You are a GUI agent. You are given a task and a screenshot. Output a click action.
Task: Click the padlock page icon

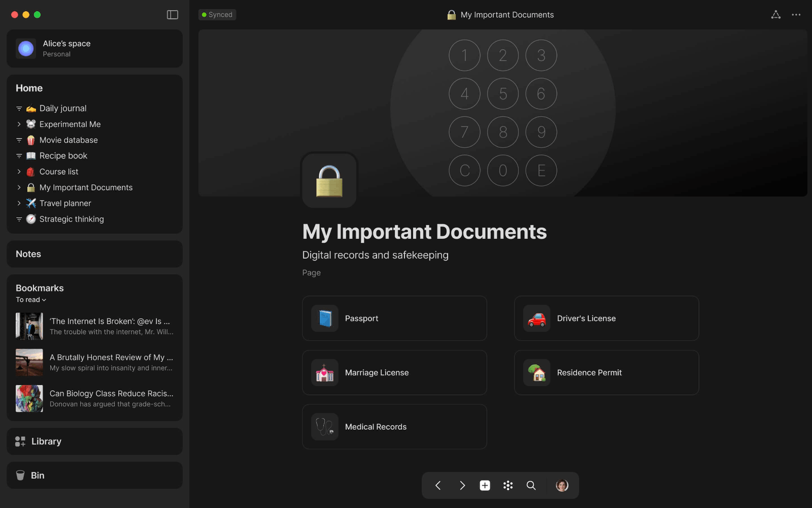click(x=329, y=180)
